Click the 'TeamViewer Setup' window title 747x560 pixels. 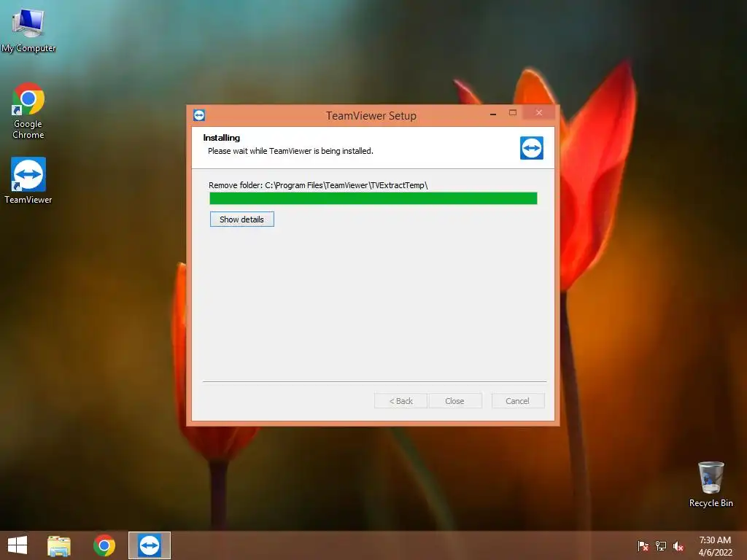pyautogui.click(x=371, y=116)
